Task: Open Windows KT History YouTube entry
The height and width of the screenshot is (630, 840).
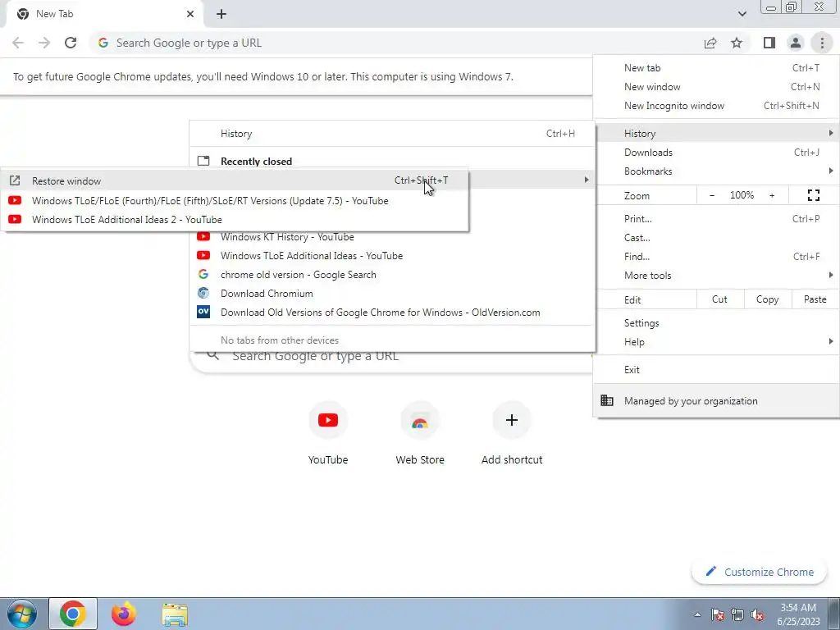Action: (x=392, y=237)
